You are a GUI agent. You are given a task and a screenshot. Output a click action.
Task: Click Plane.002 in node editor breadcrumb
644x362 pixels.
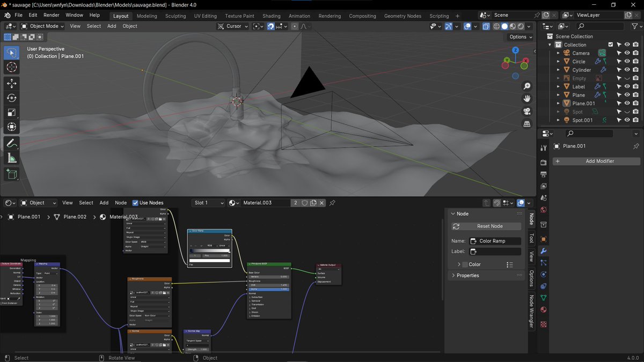pyautogui.click(x=75, y=217)
